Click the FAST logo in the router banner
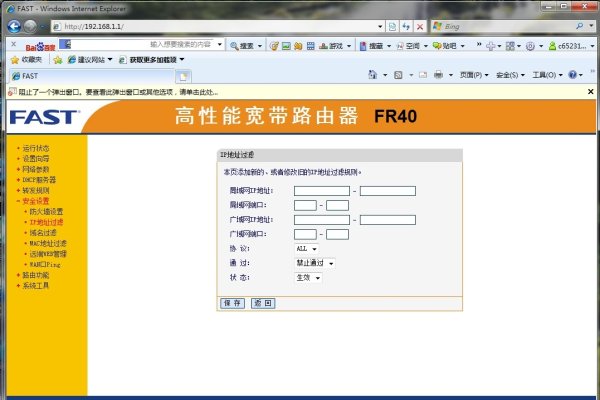 click(44, 117)
